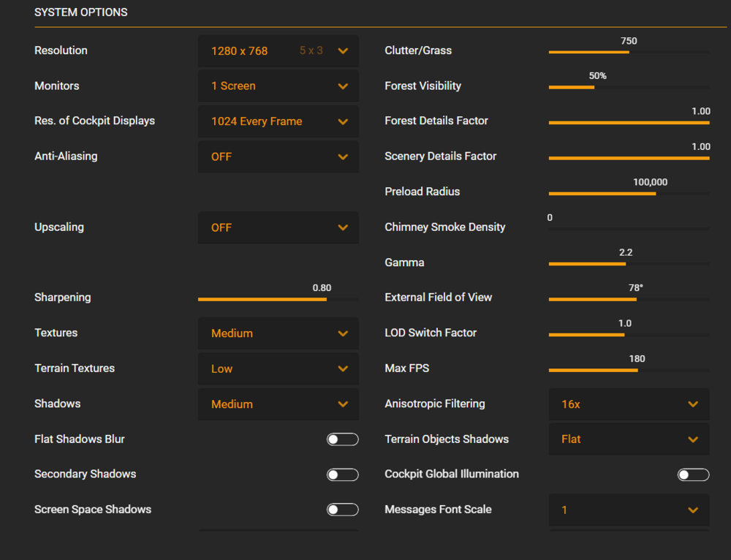Screen dimensions: 731x560
Task: Toggle Cockpit Global Illumination on
Action: pyautogui.click(x=693, y=474)
